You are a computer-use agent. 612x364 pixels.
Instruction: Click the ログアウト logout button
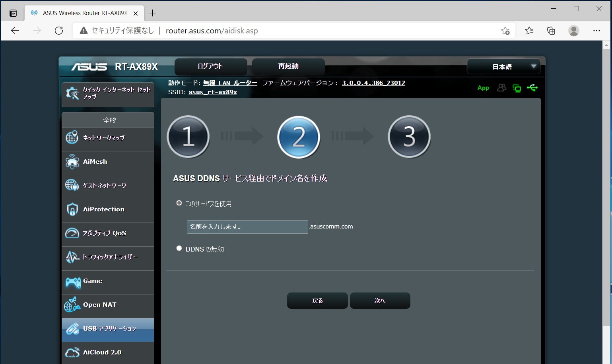pos(211,66)
